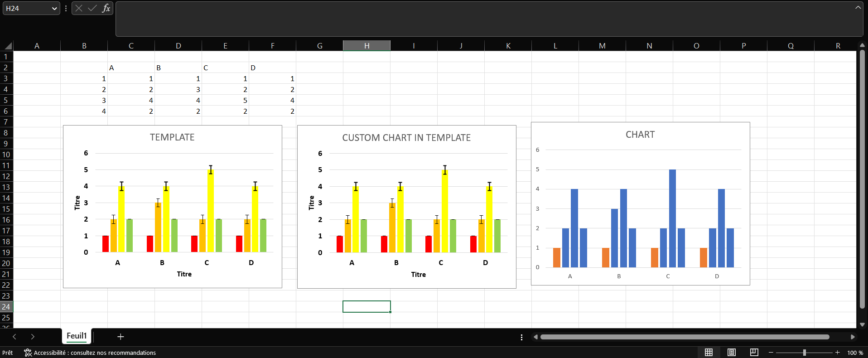Click the next sheet navigation arrow
The image size is (868, 358).
tap(33, 337)
